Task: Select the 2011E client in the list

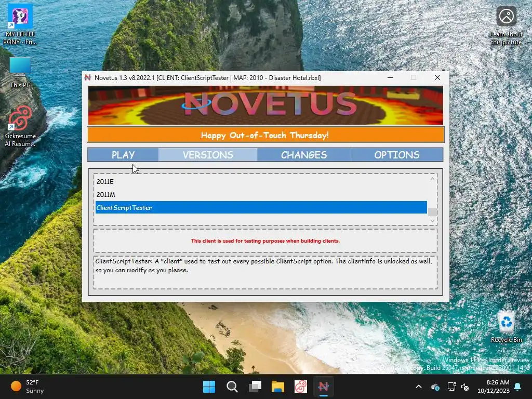Action: 261,181
